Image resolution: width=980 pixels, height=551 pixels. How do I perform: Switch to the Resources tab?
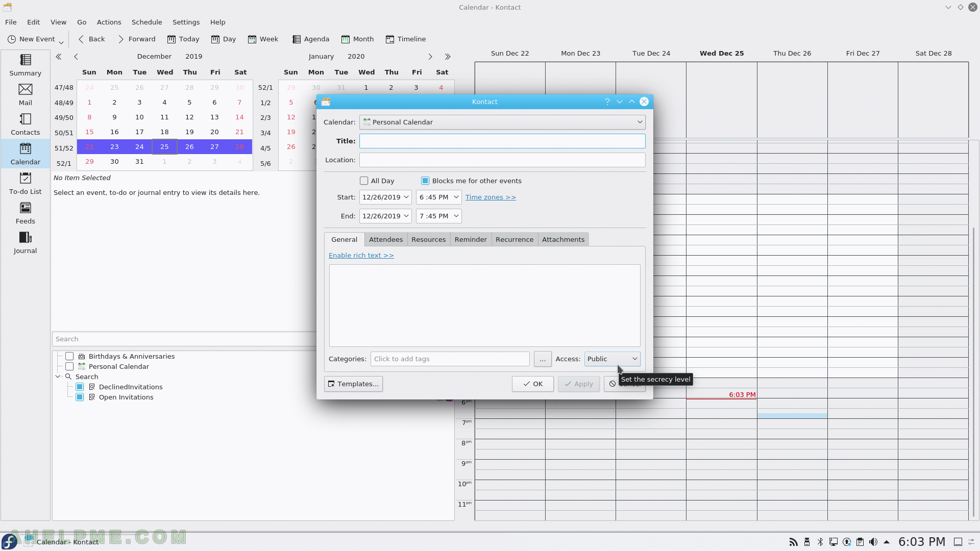coord(428,239)
